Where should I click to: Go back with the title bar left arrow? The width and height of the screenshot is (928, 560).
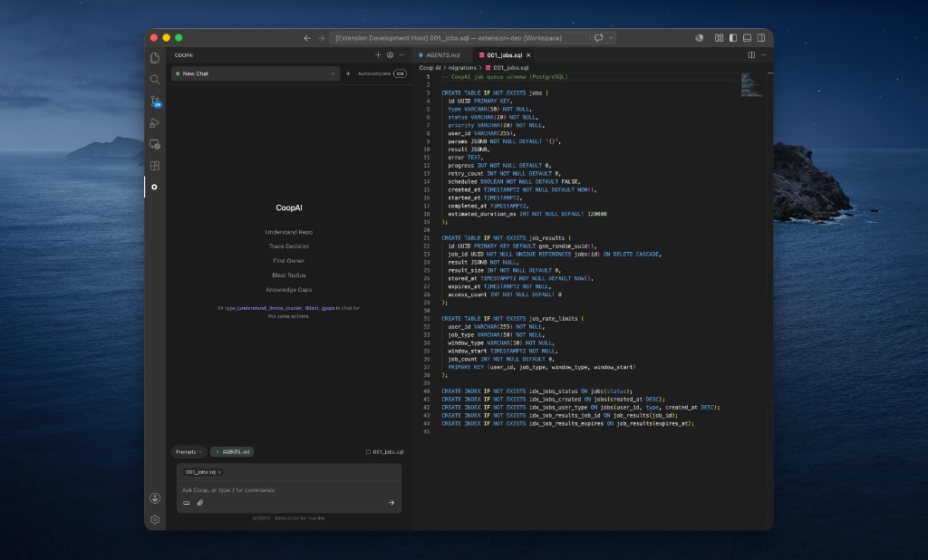(307, 38)
